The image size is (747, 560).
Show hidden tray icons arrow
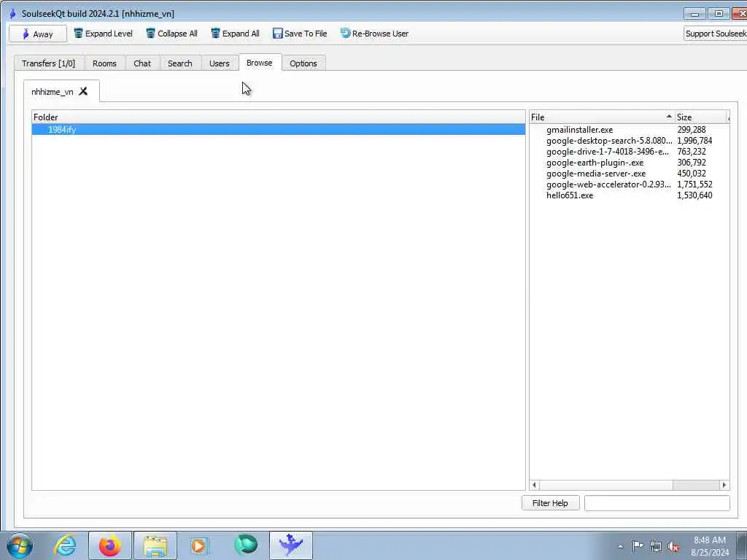coord(620,546)
